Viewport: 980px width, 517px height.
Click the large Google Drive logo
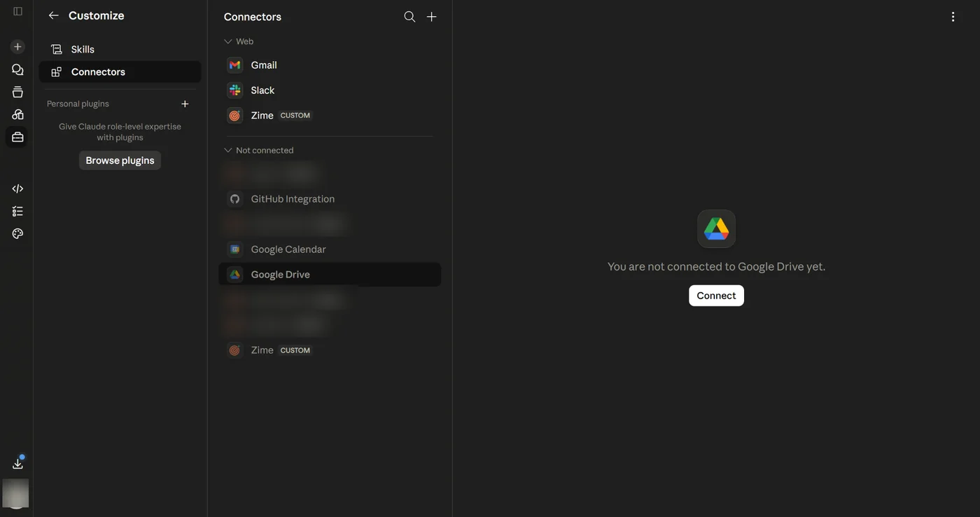coord(716,228)
